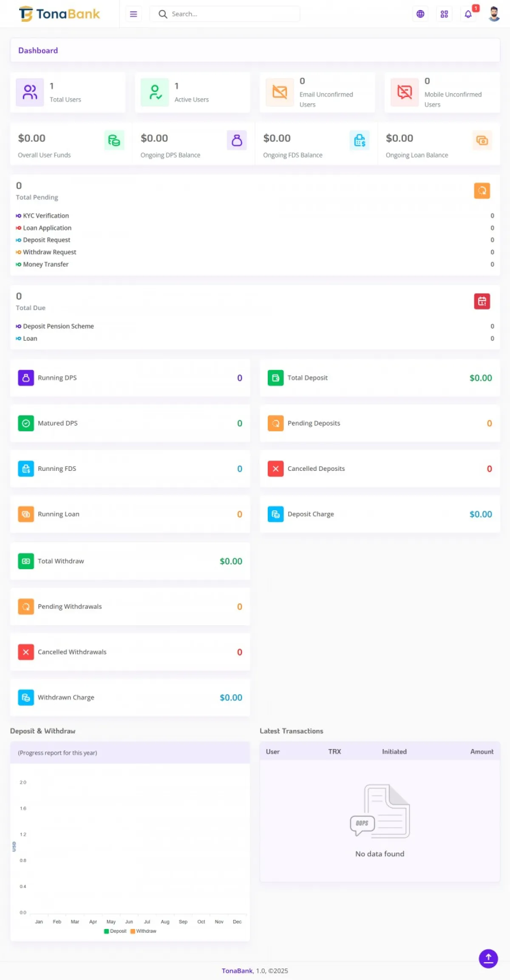Click the Cancelled Deposits X icon
The width and height of the screenshot is (510, 980).
[275, 469]
